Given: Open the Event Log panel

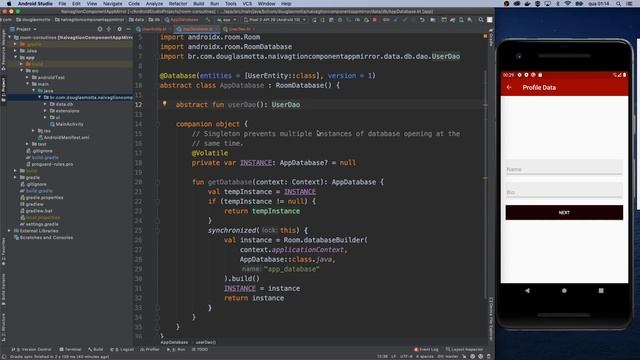Looking at the screenshot, I should pyautogui.click(x=426, y=349).
